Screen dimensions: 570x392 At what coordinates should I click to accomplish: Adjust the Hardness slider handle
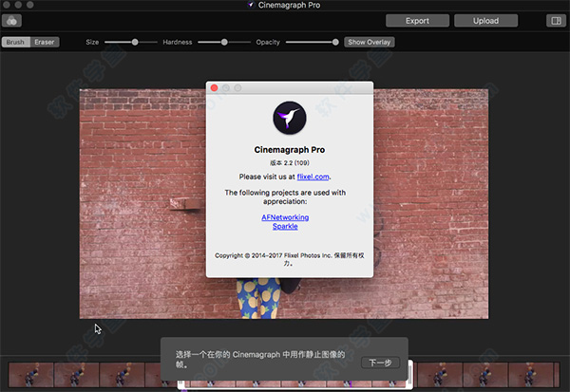224,42
